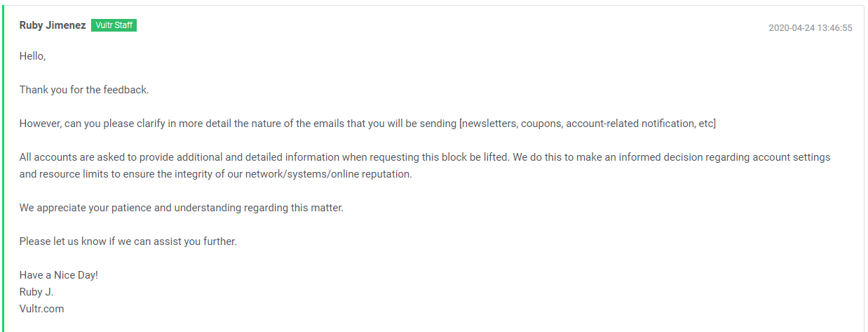Click the 'Ruby J.' signature line
The image size is (868, 332).
tap(36, 292)
